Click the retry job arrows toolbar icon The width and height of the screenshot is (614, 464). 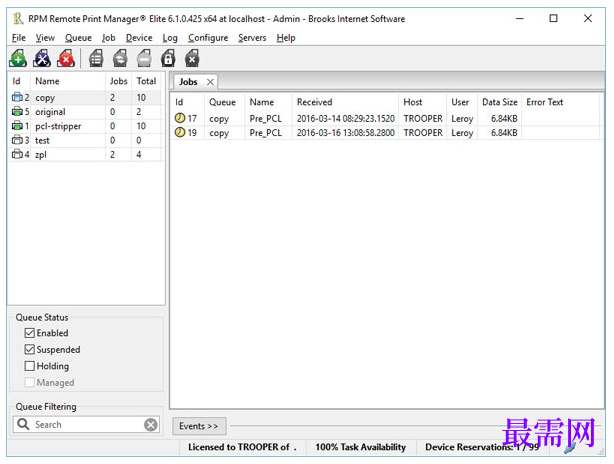tap(120, 58)
